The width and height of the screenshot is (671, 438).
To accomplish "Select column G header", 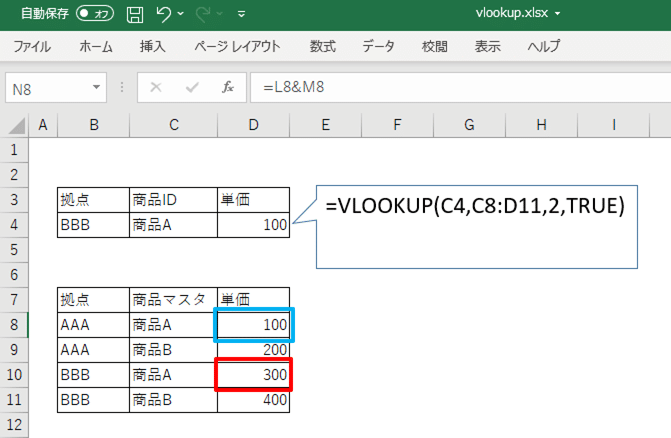I will 469,125.
